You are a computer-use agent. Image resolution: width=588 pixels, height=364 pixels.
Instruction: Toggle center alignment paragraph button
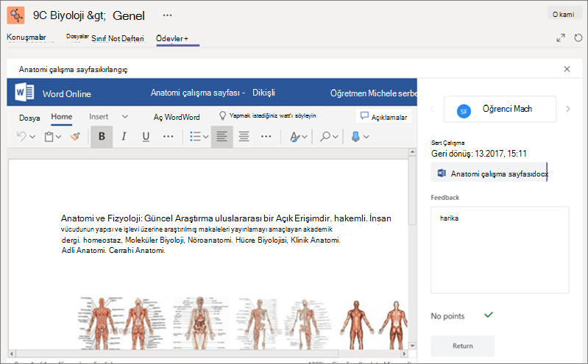click(244, 137)
